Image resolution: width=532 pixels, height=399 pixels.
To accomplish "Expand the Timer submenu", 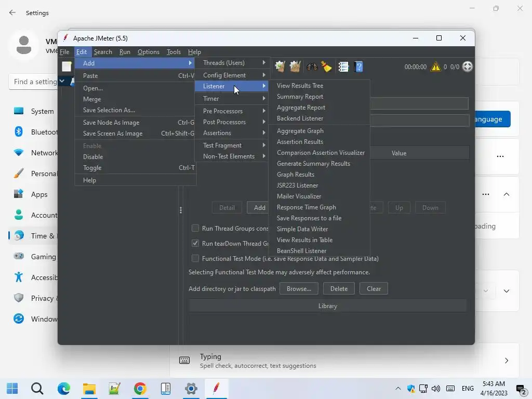I will pyautogui.click(x=232, y=98).
